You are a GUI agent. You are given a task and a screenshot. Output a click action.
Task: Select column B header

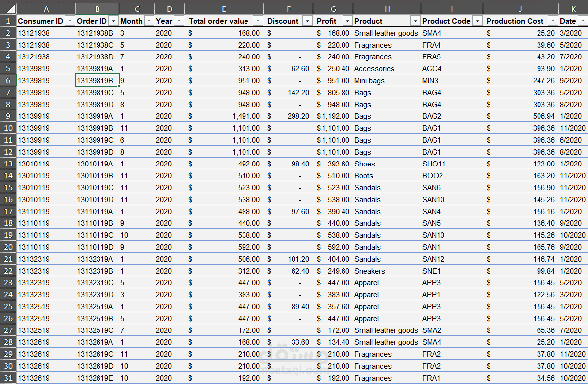pyautogui.click(x=97, y=9)
